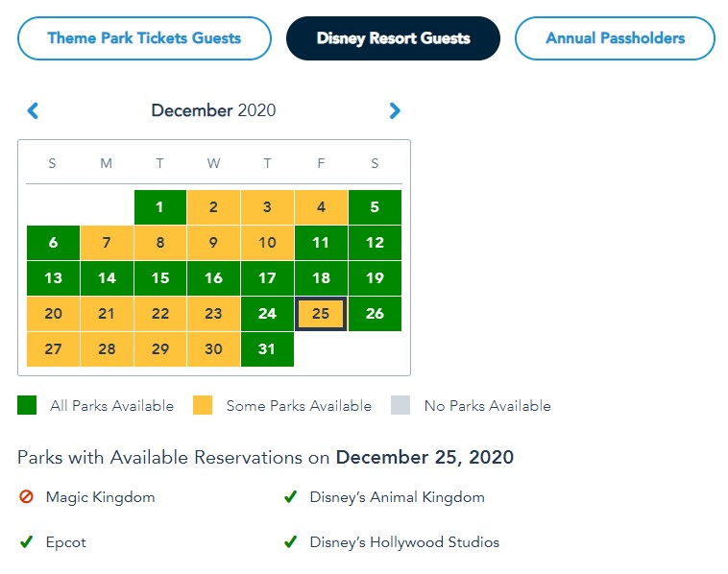The image size is (728, 574).
Task: Pick December 1 on the calendar
Action: (x=159, y=207)
